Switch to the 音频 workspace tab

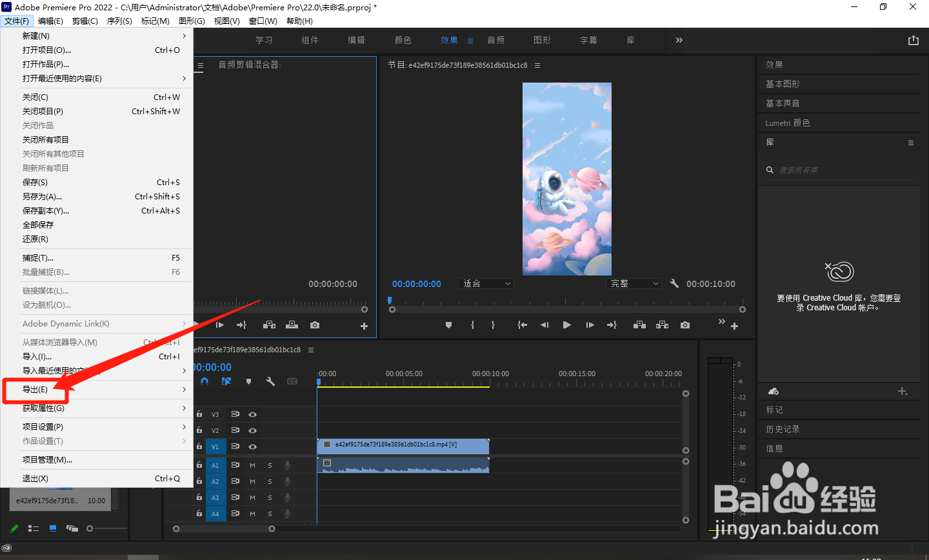point(496,40)
